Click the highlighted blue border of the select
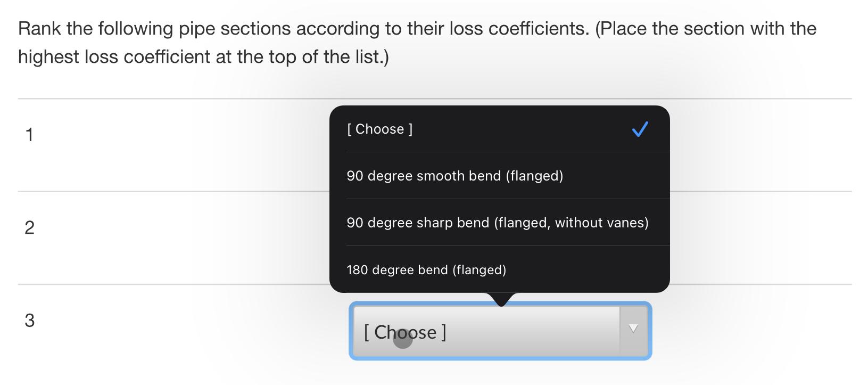 pos(352,330)
